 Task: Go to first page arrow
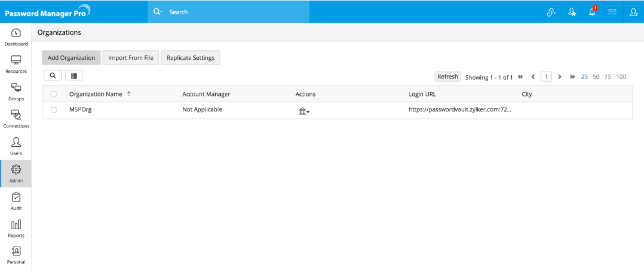[520, 77]
